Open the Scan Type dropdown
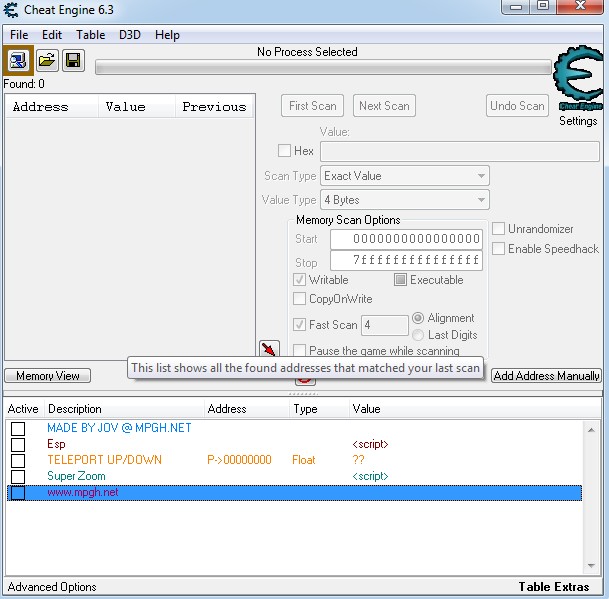 coord(405,176)
